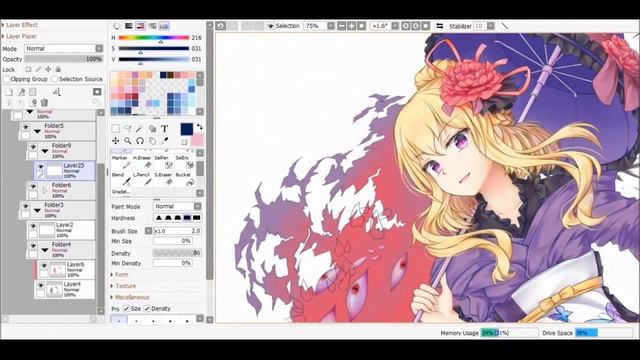Click the dark blue foreground color swatch
The height and width of the screenshot is (360, 640).
coord(187,129)
